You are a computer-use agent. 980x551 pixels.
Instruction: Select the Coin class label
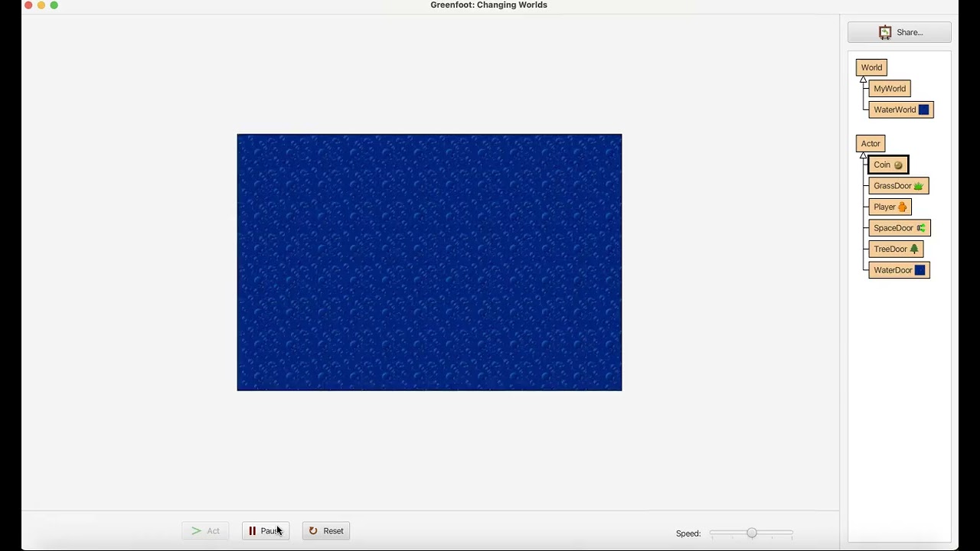coord(882,165)
